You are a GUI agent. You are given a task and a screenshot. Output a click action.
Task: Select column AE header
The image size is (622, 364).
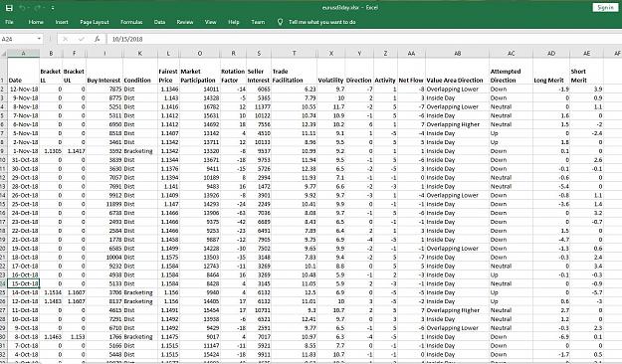pyautogui.click(x=587, y=53)
